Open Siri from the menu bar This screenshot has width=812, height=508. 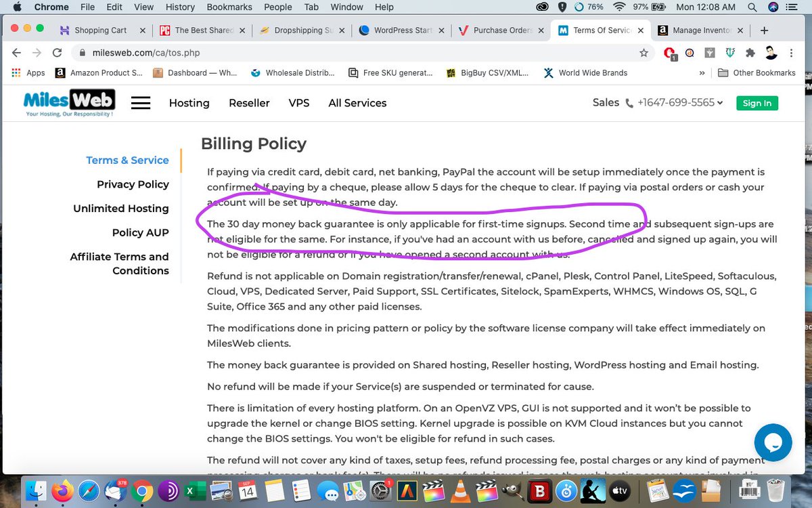tap(773, 7)
